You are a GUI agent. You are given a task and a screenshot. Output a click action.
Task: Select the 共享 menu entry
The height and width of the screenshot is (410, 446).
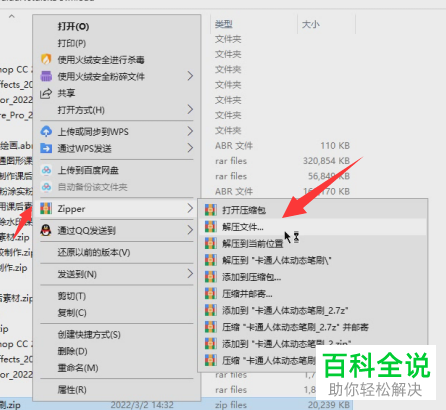(117, 93)
